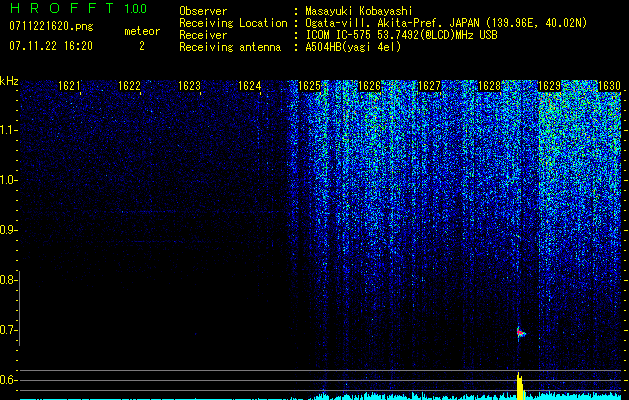Screen dimensions: 629x400
Task: Click the observer name Masayuki Kobayashi
Action: (359, 11)
